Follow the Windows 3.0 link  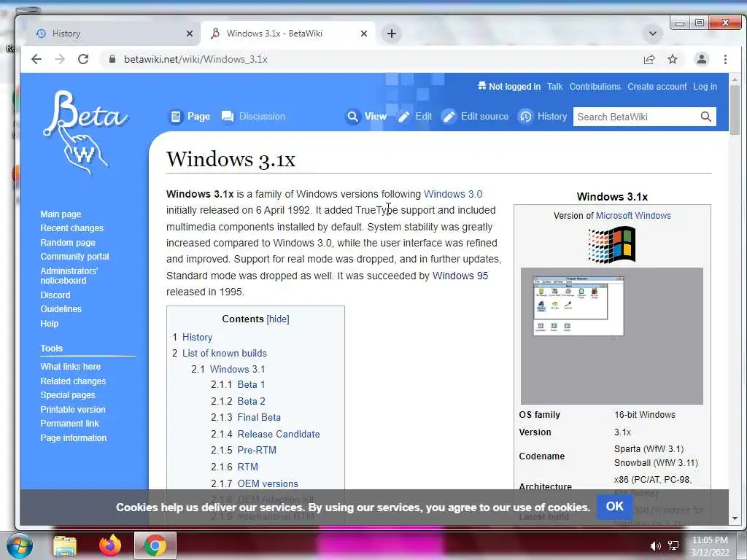(x=453, y=194)
